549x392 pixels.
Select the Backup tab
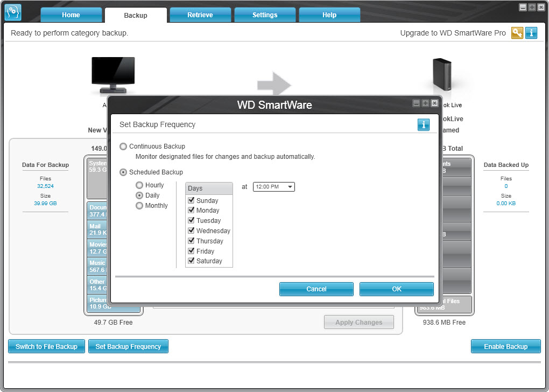pos(136,15)
